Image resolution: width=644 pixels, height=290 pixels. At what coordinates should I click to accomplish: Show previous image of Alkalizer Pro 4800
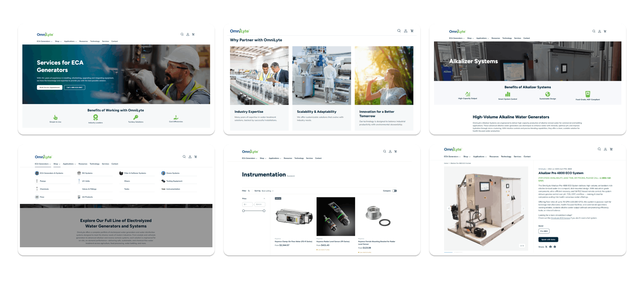[449, 208]
